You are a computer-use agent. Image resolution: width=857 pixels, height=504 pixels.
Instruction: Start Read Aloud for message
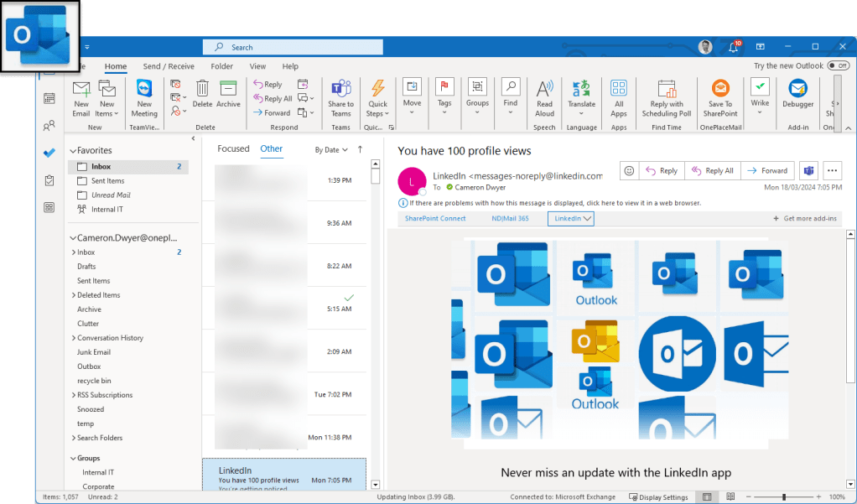click(544, 96)
